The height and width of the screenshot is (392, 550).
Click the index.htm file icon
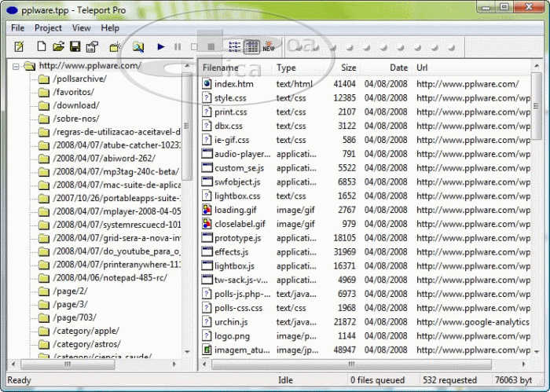(x=207, y=84)
